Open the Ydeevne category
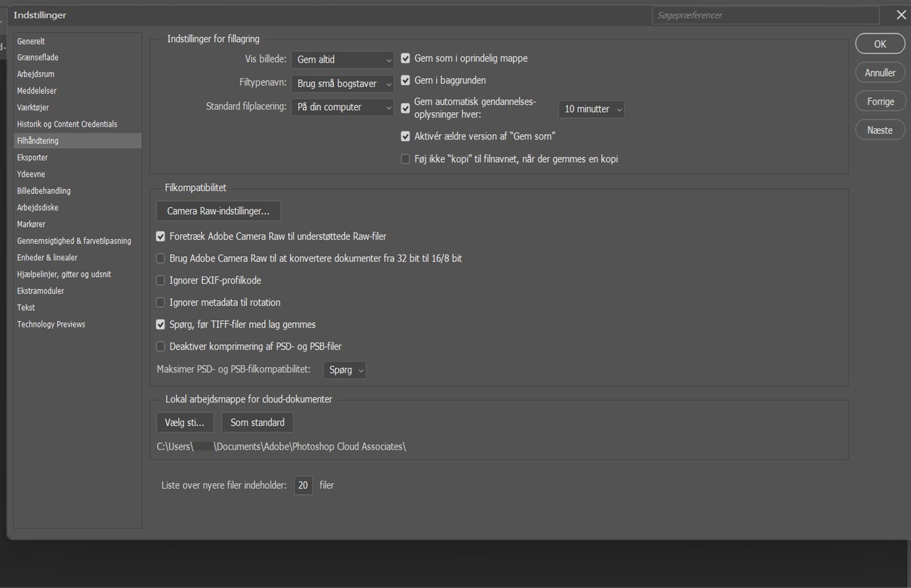Viewport: 911px width, 588px height. click(77, 174)
